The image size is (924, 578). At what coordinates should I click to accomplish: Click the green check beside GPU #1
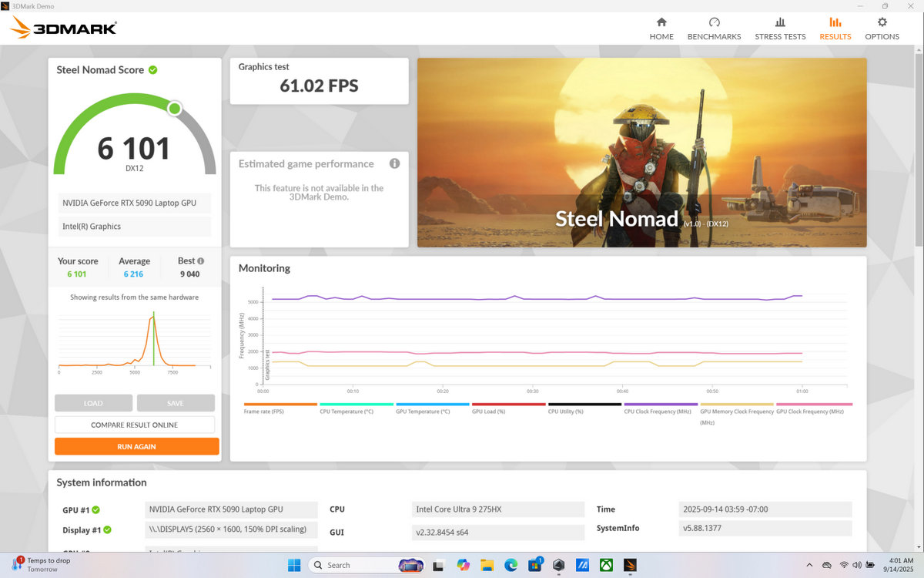click(x=96, y=510)
